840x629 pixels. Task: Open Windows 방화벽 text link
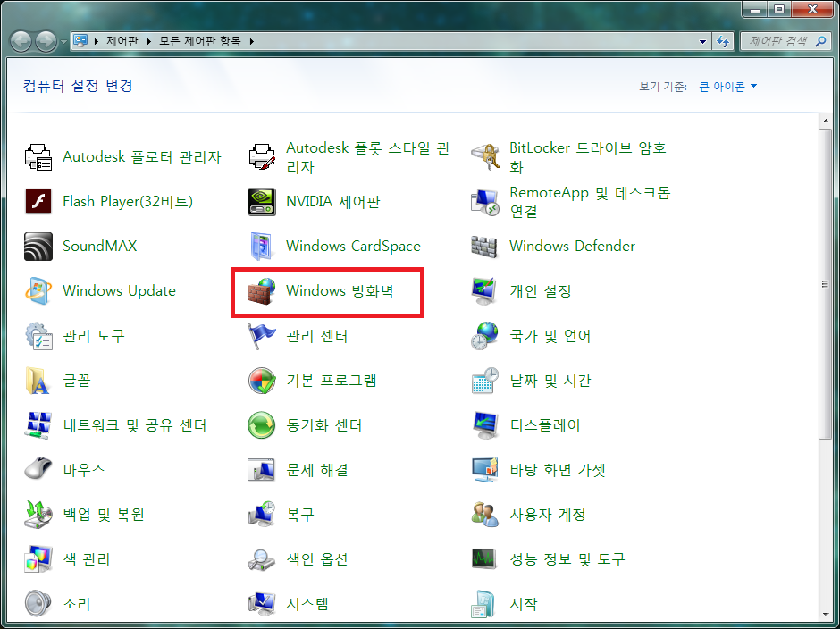click(340, 291)
